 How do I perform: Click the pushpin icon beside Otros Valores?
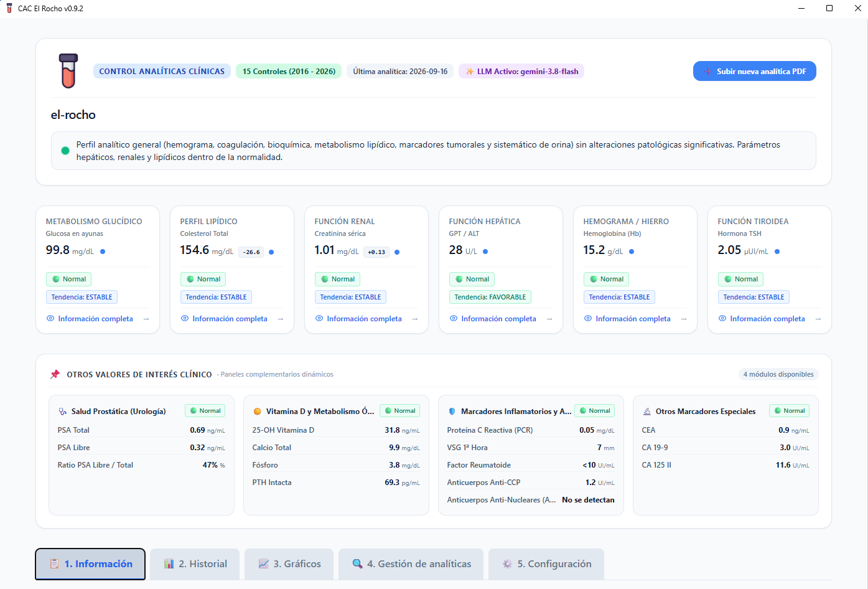55,374
